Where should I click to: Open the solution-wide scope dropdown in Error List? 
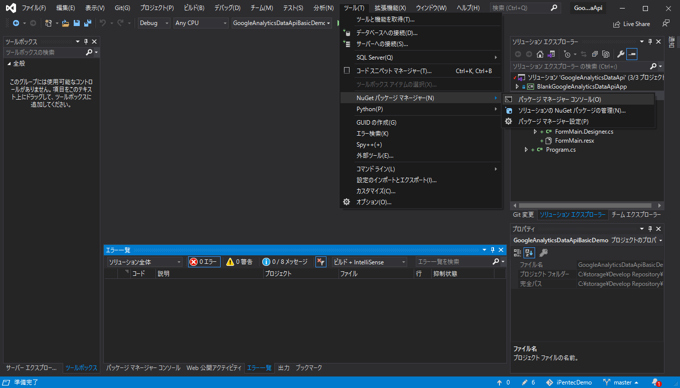click(144, 262)
